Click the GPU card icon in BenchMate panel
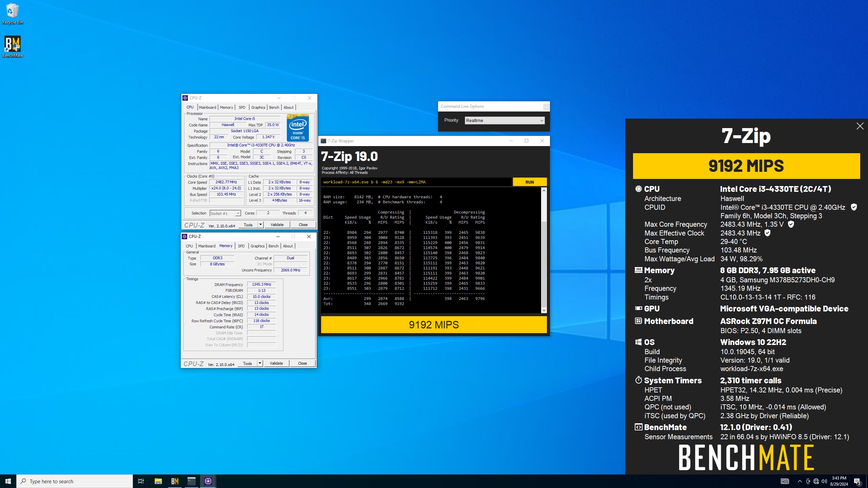The width and height of the screenshot is (868, 488). pyautogui.click(x=638, y=308)
